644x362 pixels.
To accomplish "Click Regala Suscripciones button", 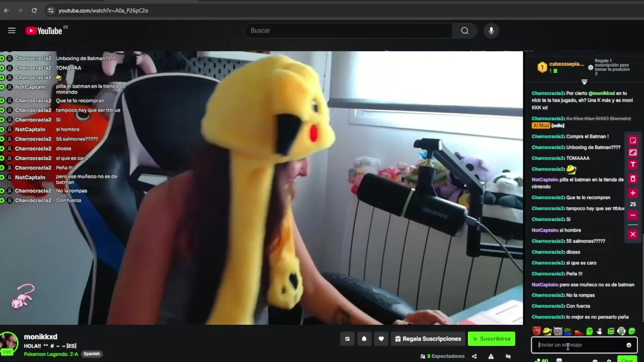I will point(428,339).
